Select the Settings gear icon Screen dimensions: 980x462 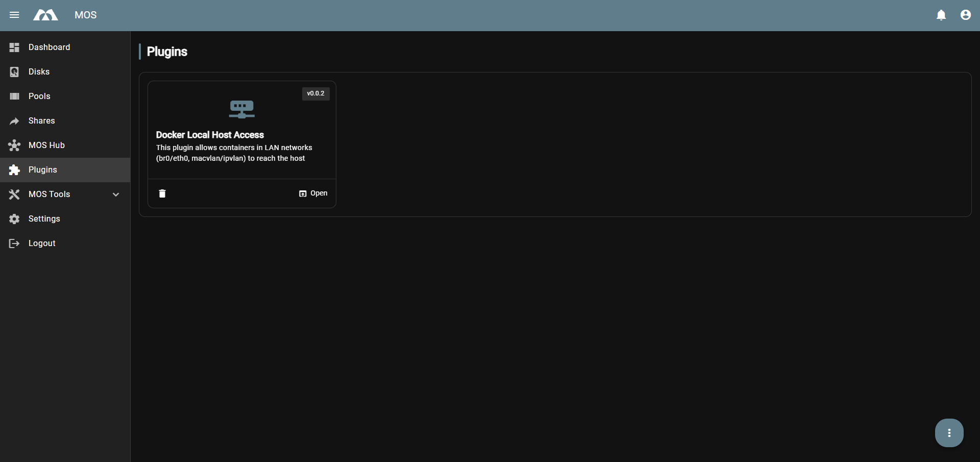[x=14, y=218]
